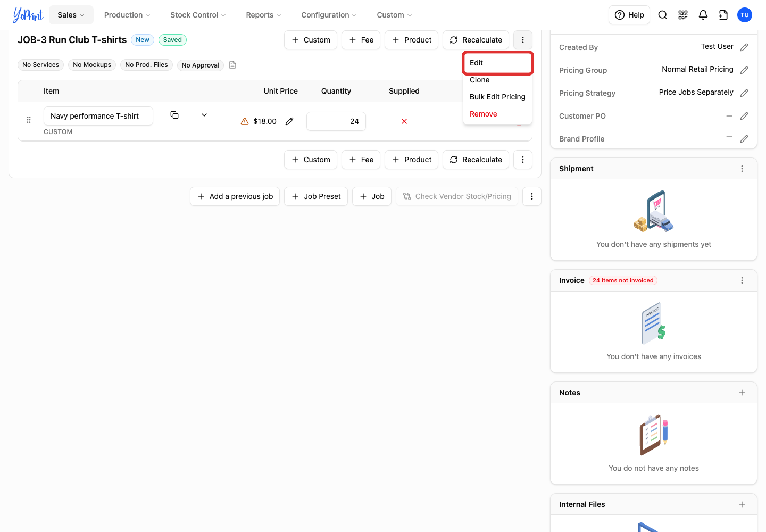Open the QR code scanner icon

tap(683, 15)
